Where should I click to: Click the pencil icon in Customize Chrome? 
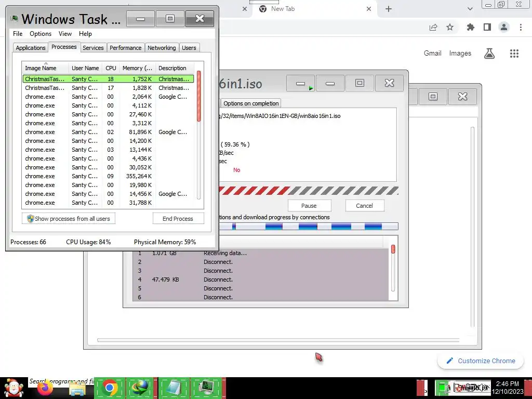pyautogui.click(x=450, y=361)
